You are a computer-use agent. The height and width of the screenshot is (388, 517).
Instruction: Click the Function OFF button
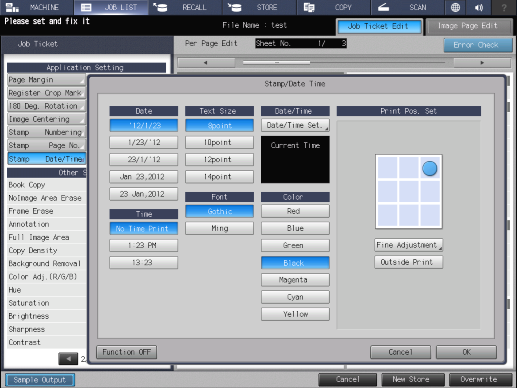click(x=126, y=352)
